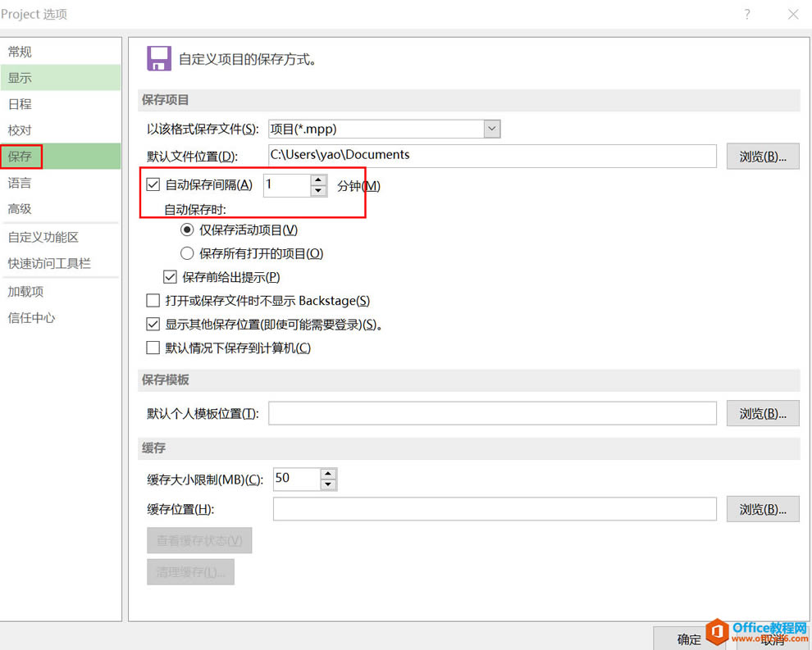Open the 项目(*.mpp) file format dropdown
Image resolution: width=812 pixels, height=650 pixels.
(x=491, y=128)
